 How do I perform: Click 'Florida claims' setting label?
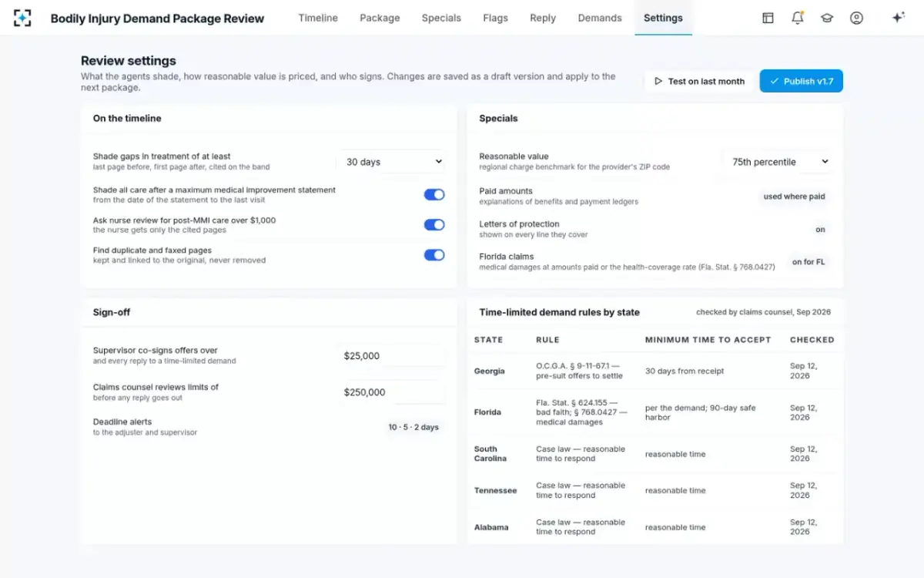tap(506, 257)
